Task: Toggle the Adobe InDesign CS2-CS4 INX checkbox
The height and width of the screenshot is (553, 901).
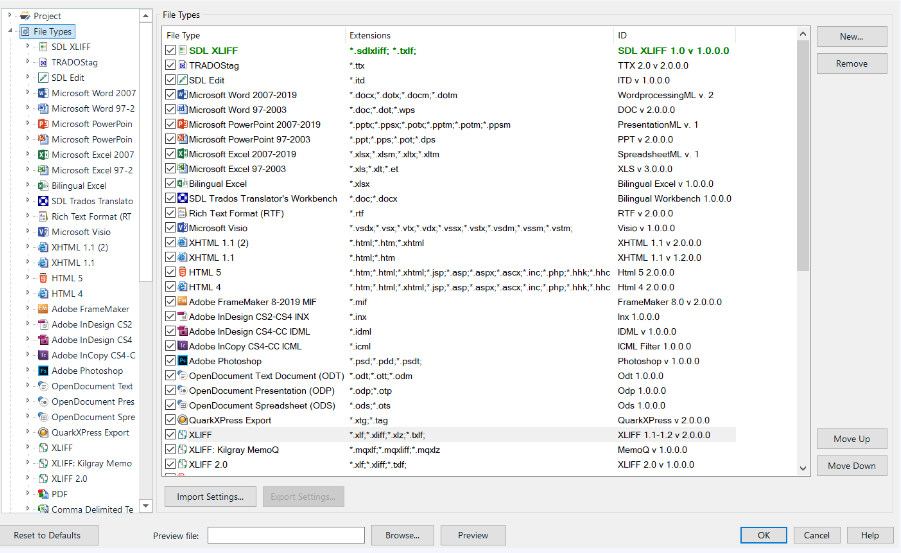Action: [x=171, y=317]
